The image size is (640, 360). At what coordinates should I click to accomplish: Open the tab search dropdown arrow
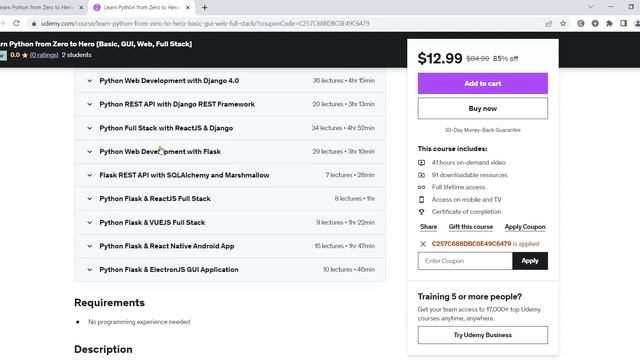(x=590, y=7)
